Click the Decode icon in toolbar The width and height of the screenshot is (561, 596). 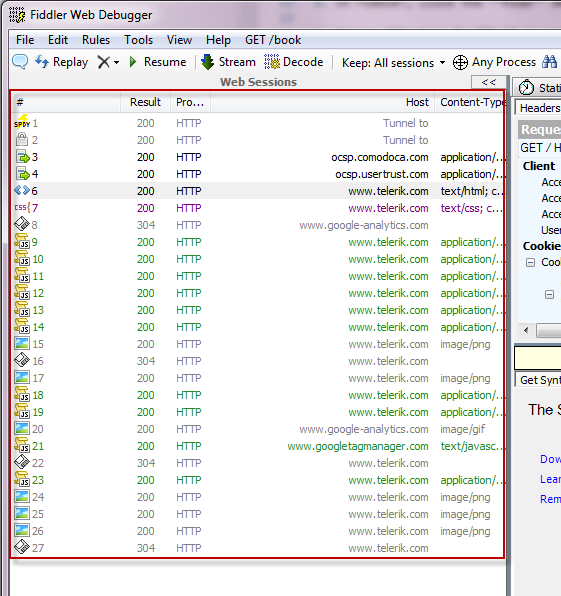(272, 62)
